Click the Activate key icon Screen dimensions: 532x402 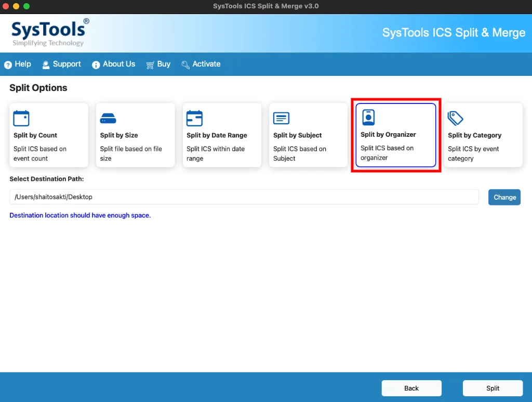click(185, 64)
